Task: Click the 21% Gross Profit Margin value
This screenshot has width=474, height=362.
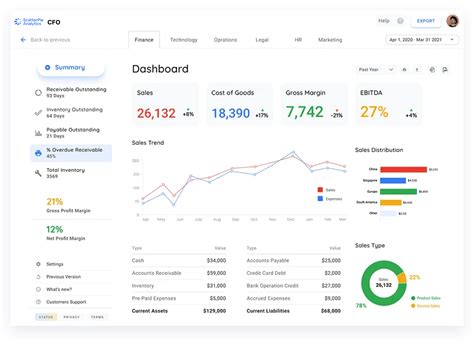Action: click(x=55, y=201)
